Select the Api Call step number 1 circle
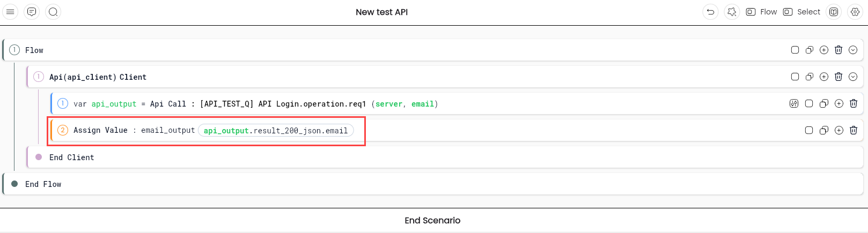Screen dimensions: 868x233 (x=63, y=103)
